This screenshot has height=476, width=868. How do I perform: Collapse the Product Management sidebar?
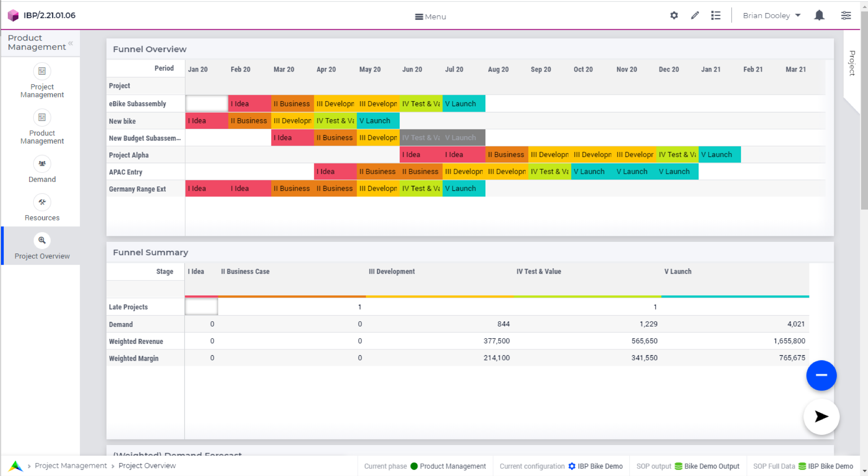pyautogui.click(x=71, y=43)
